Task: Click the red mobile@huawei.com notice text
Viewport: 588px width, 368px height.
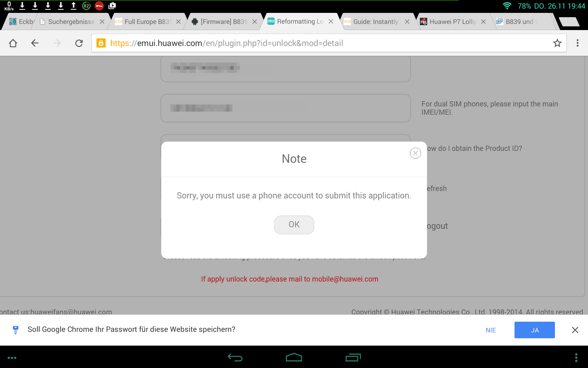Action: click(290, 279)
